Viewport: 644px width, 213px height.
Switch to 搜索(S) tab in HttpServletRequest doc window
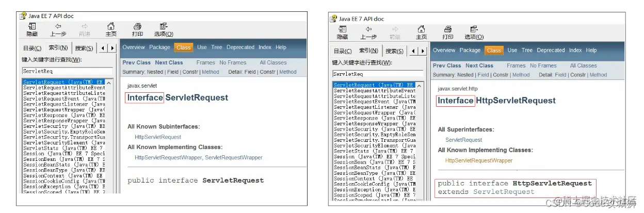[394, 51]
